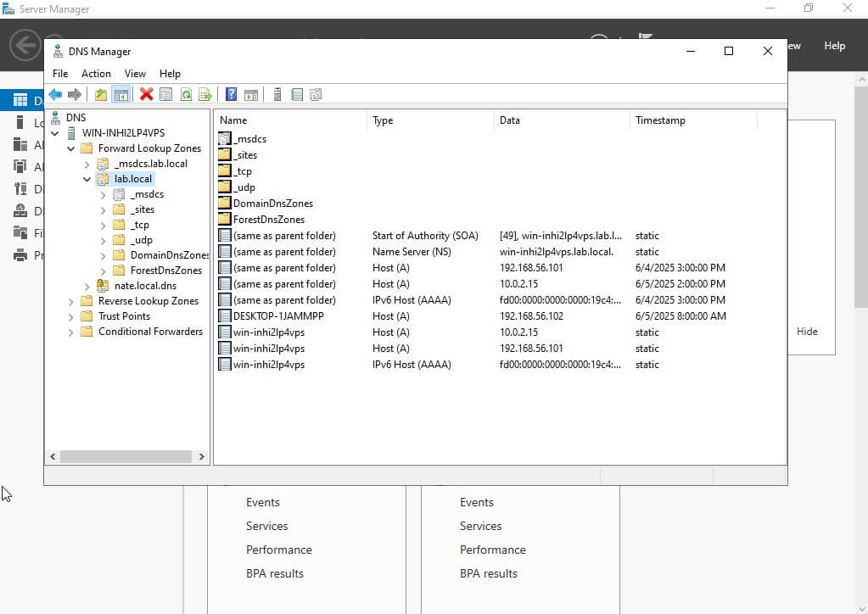Select the DESKTOP-1JAMMPP host record
Image resolution: width=868 pixels, height=614 pixels.
[x=278, y=316]
